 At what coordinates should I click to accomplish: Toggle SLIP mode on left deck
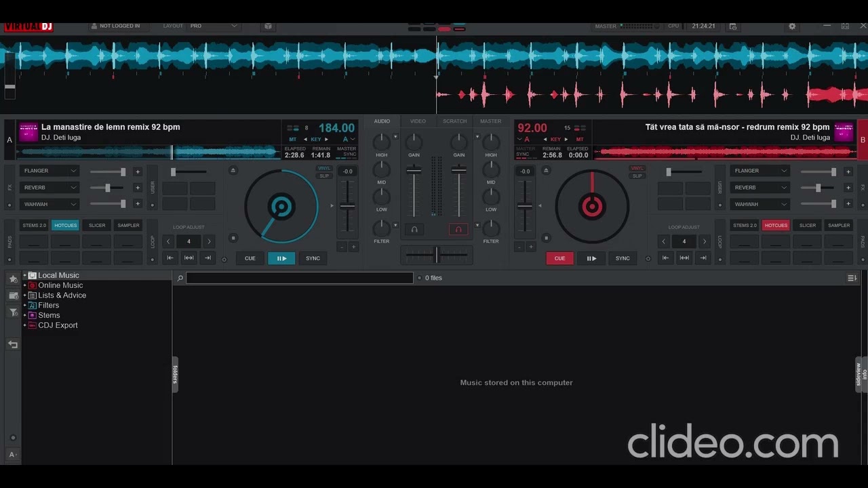click(x=324, y=176)
